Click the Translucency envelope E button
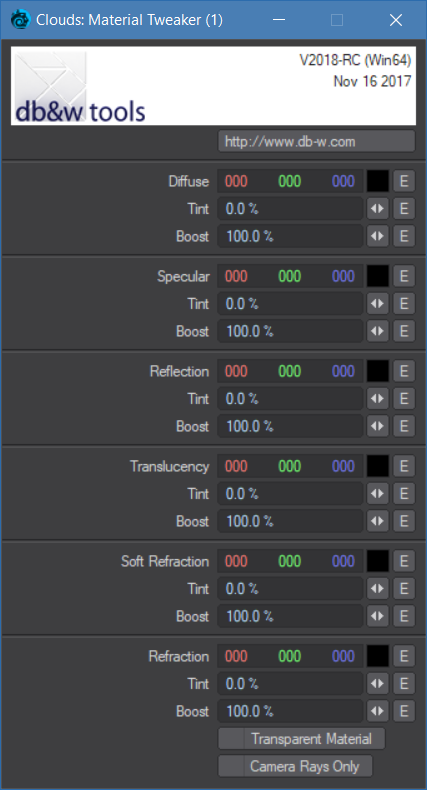Screen dimensions: 427x790 click(404, 467)
